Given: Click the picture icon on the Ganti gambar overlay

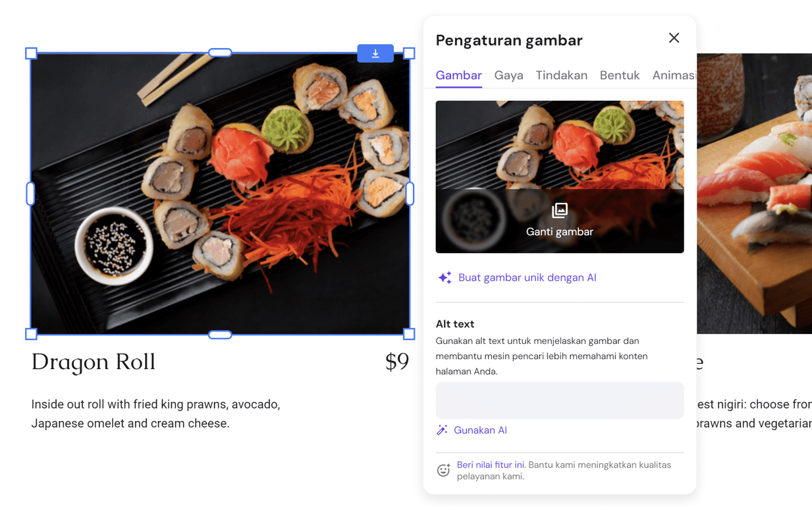Looking at the screenshot, I should pyautogui.click(x=559, y=211).
